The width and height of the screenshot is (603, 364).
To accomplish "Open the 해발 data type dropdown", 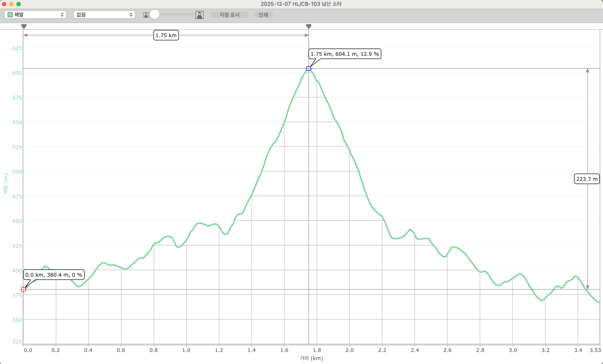I will pyautogui.click(x=35, y=15).
